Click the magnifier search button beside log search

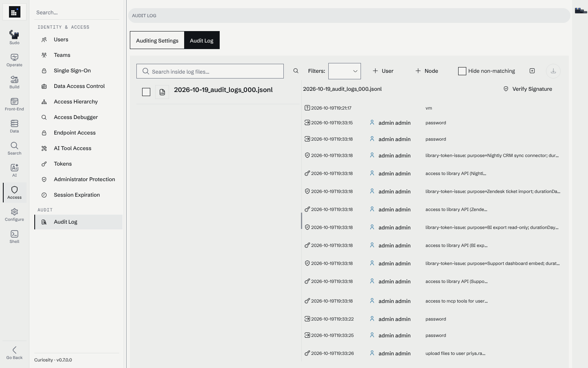[x=296, y=71]
